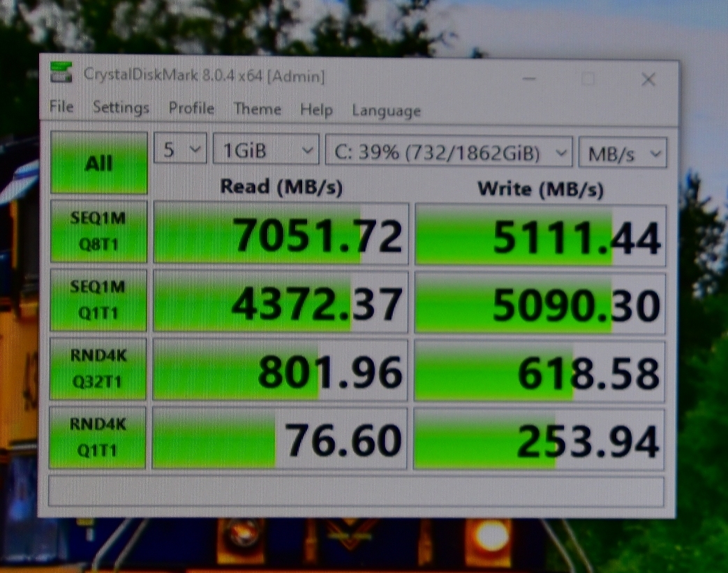Click the empty comment field at bottom
The image size is (728, 573).
[356, 491]
